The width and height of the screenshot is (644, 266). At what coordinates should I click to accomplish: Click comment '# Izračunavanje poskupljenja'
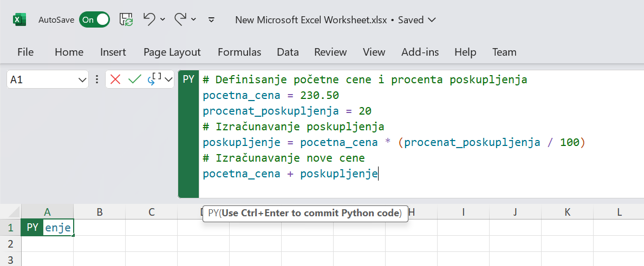pyautogui.click(x=293, y=127)
